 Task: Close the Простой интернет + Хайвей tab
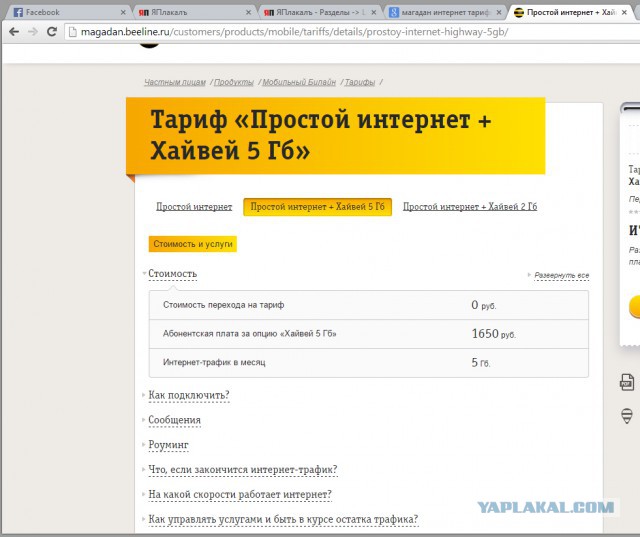[624, 13]
